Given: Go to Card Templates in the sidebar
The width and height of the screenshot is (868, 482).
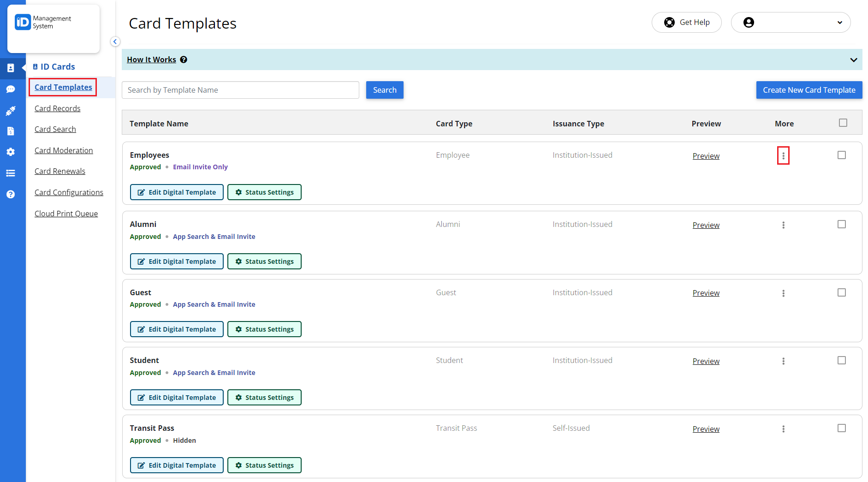Looking at the screenshot, I should tap(63, 87).
